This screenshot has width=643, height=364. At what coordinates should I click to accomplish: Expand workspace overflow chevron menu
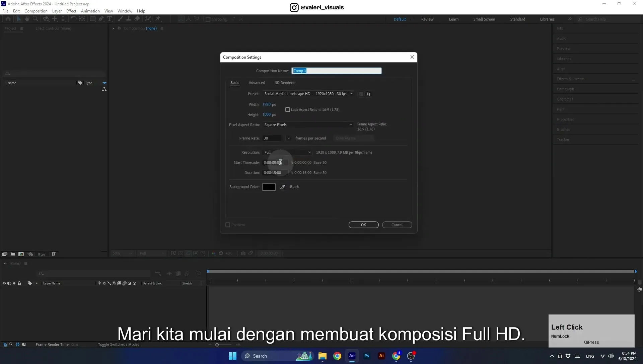tap(570, 19)
